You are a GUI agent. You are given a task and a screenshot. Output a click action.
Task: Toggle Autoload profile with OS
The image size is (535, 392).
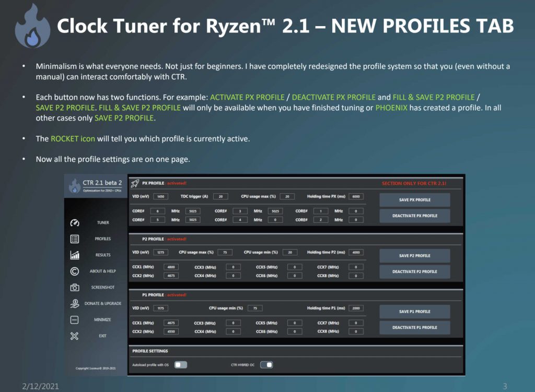[180, 364]
